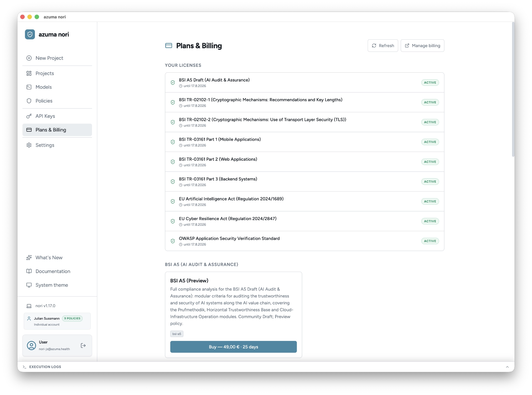Screen dimensions: 532x395
Task: Go to Projects in the sidebar
Action: [57, 73]
